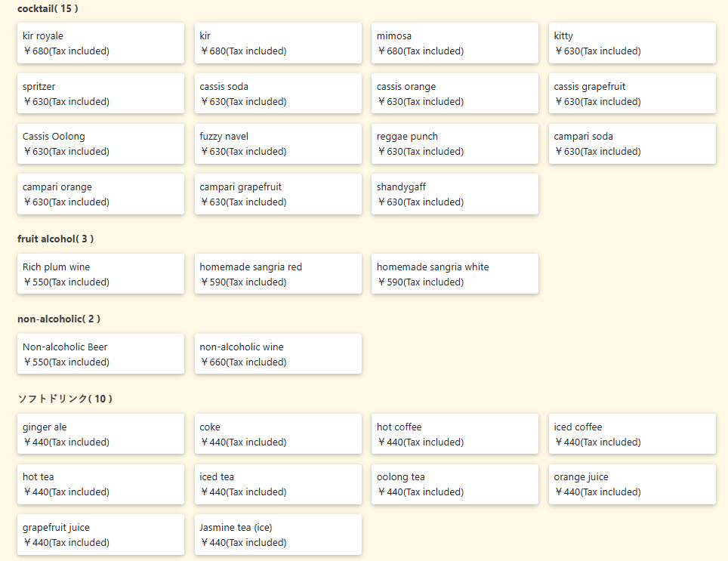Image resolution: width=728 pixels, height=561 pixels.
Task: Click the kitty cocktail card
Action: point(631,43)
